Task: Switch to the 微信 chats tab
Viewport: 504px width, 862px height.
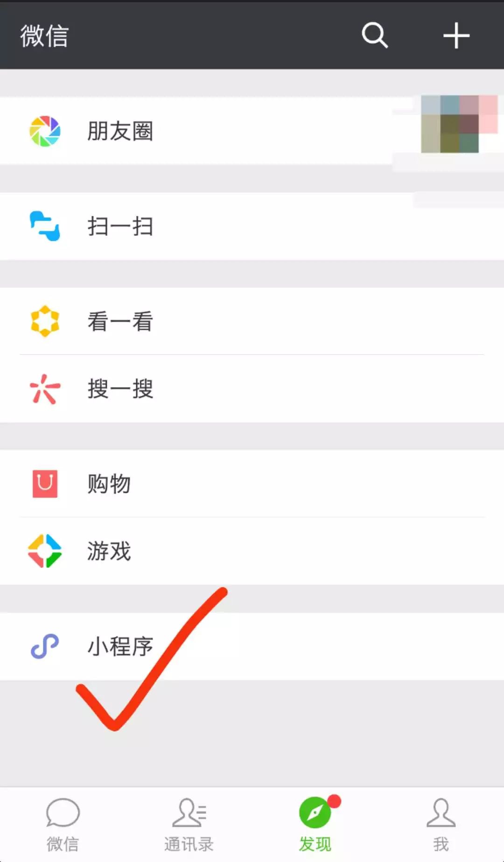Action: coord(63,825)
